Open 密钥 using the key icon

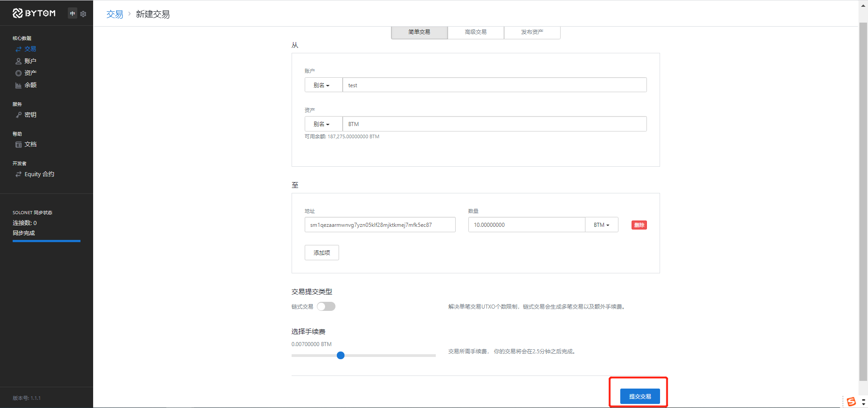coord(18,115)
